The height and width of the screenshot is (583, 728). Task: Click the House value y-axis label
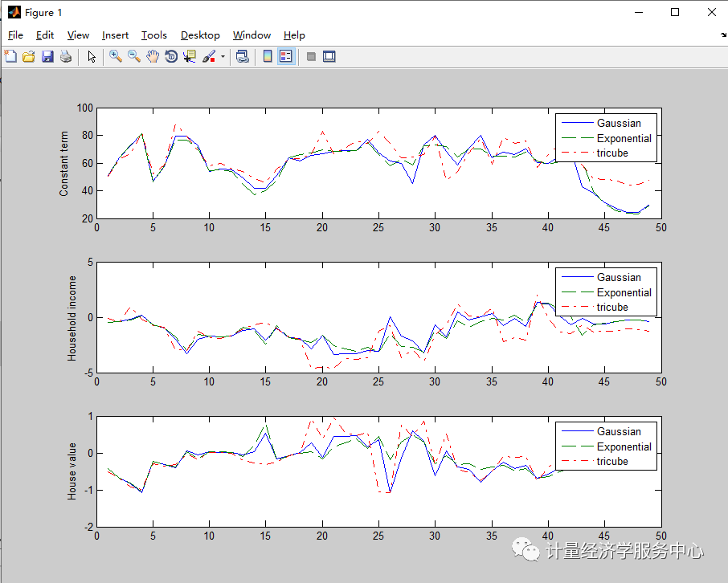(x=72, y=471)
